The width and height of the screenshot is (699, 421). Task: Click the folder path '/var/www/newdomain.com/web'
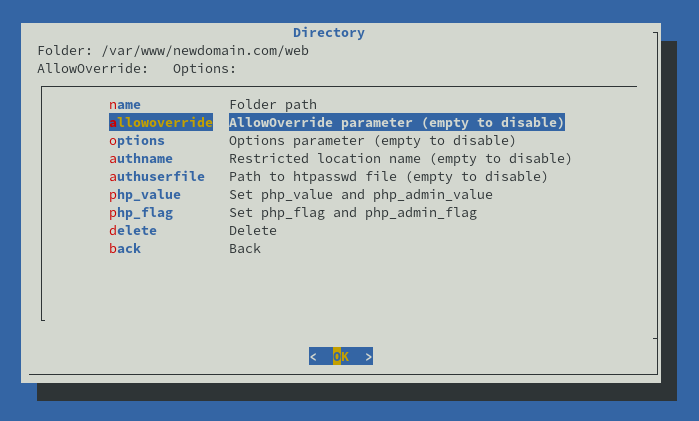(205, 50)
